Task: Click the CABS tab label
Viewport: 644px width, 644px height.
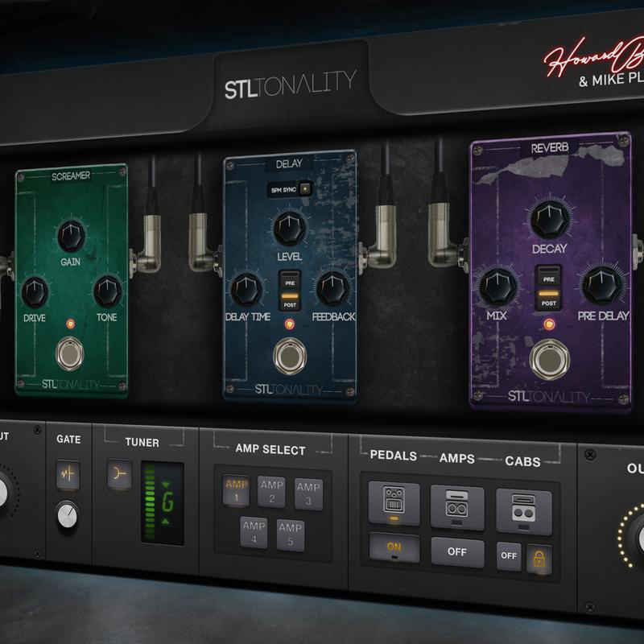Action: [x=522, y=461]
